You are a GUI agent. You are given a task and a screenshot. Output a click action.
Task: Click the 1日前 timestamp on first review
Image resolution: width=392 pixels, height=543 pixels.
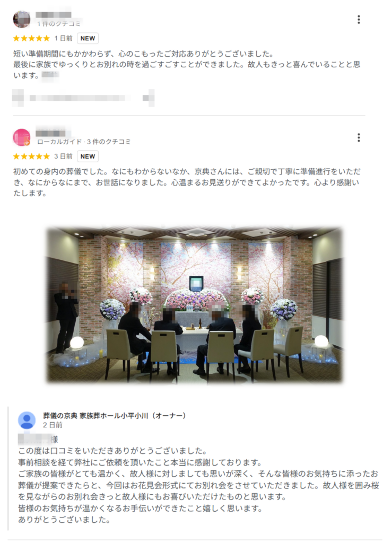coord(63,38)
